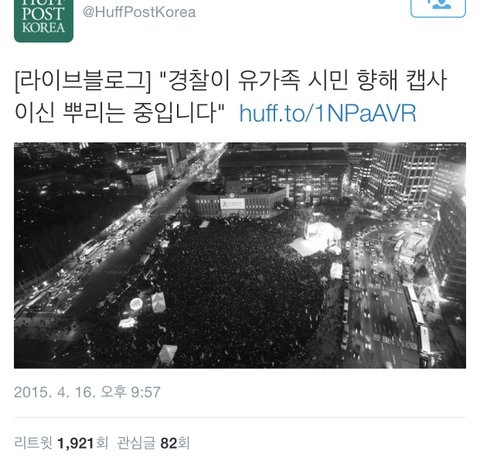Click the bright stage tent in the photo
Image resolution: width=480 pixels, height=458 pixels.
click(x=317, y=239)
